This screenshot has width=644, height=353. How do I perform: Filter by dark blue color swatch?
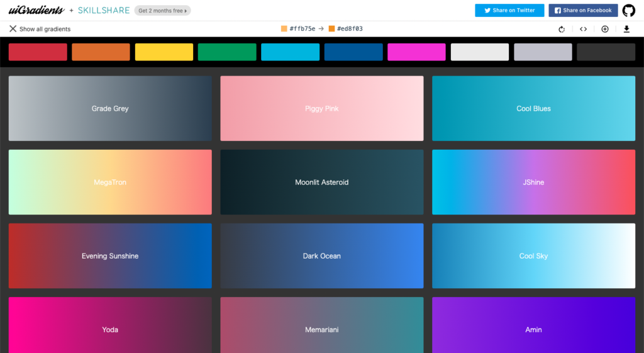(353, 52)
